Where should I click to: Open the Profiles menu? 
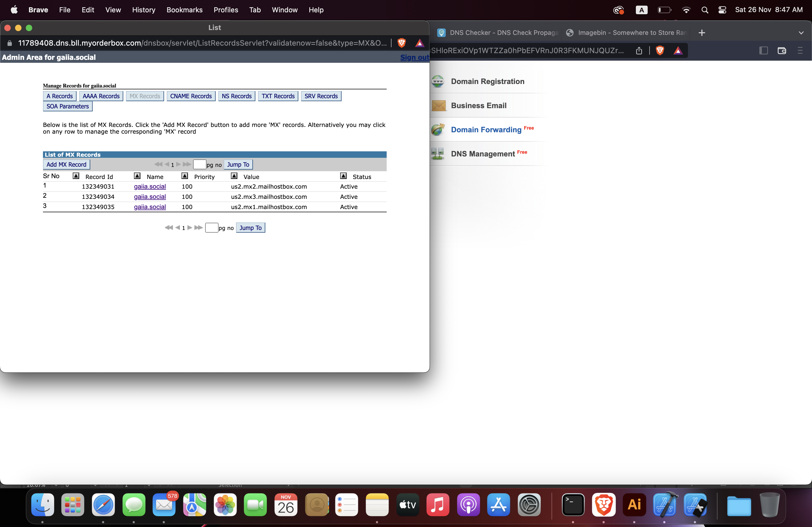(x=226, y=10)
